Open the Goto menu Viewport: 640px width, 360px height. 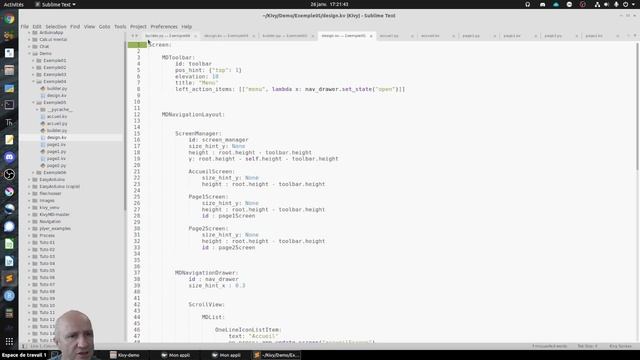104,27
